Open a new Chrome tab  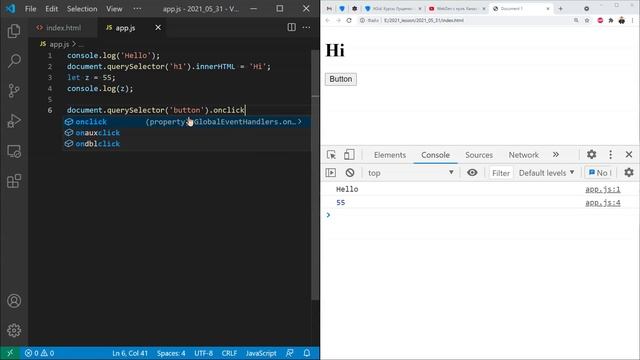(560, 9)
